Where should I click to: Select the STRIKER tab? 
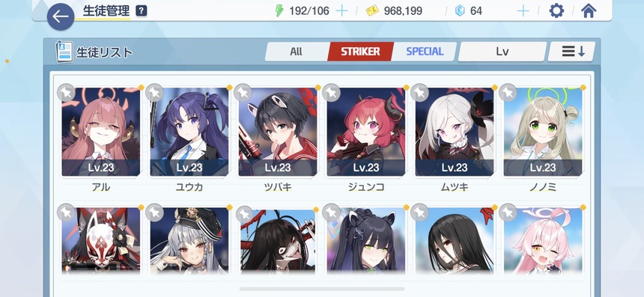(361, 52)
